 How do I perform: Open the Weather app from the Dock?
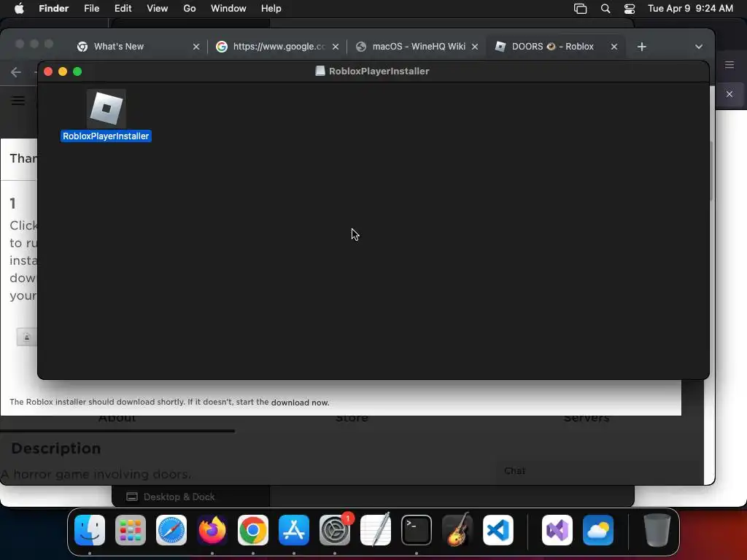click(598, 530)
